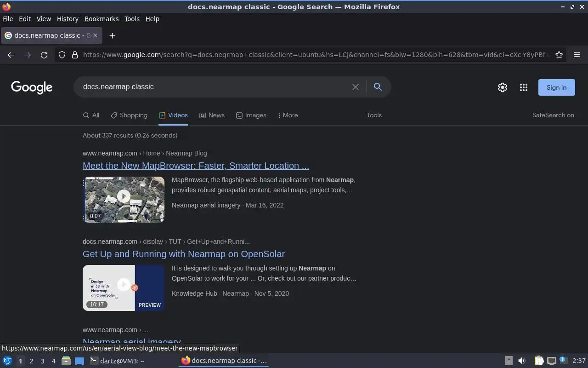Expand the More search categories dropdown
Viewport: 588px width, 368px height.
(x=288, y=115)
